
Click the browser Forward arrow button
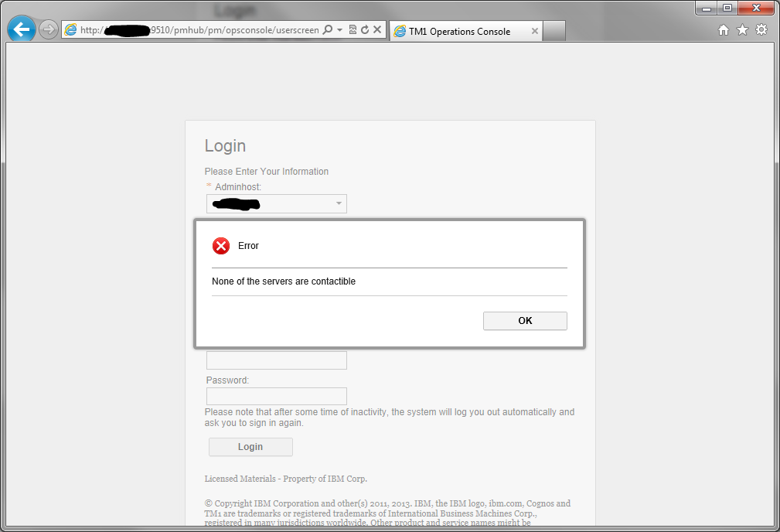click(48, 30)
